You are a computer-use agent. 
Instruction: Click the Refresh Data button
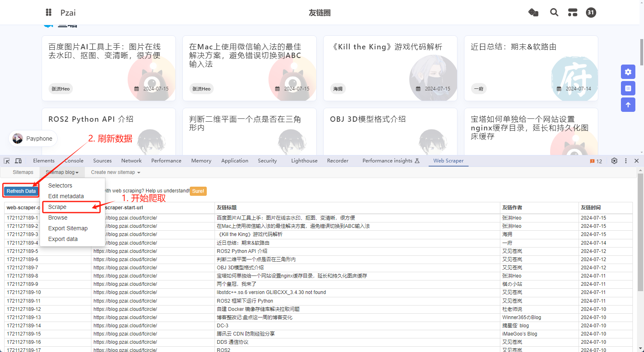click(x=21, y=191)
